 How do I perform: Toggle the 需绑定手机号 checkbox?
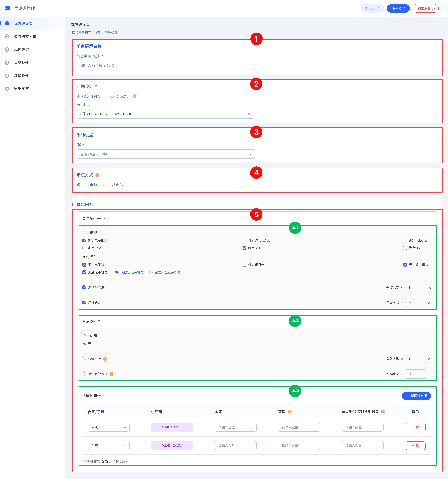click(84, 272)
